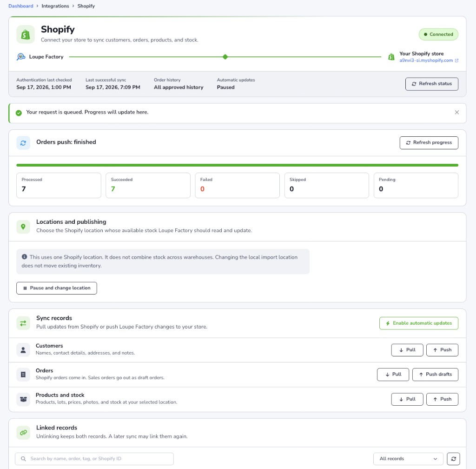Click the 'Paused' automatic updates value
The width and height of the screenshot is (476, 469).
click(225, 87)
